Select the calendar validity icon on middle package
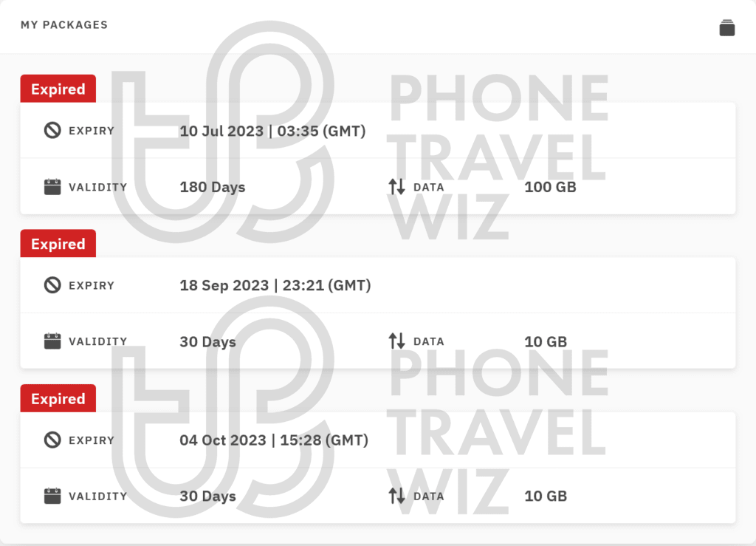Viewport: 756px width, 546px height. [x=52, y=341]
